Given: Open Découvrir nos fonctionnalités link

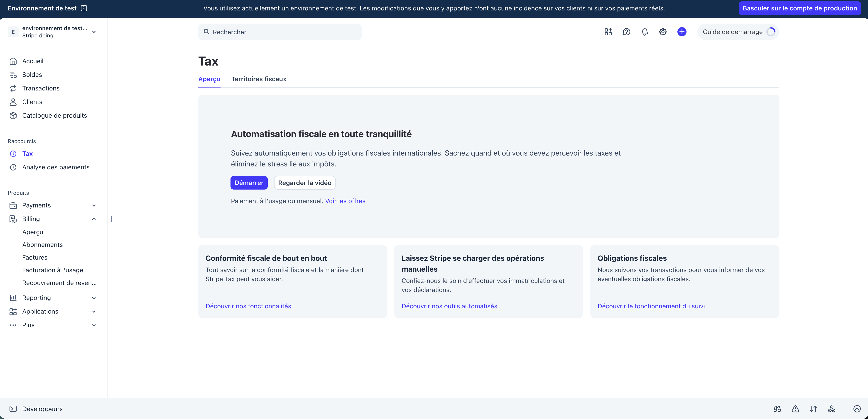Looking at the screenshot, I should click(248, 306).
